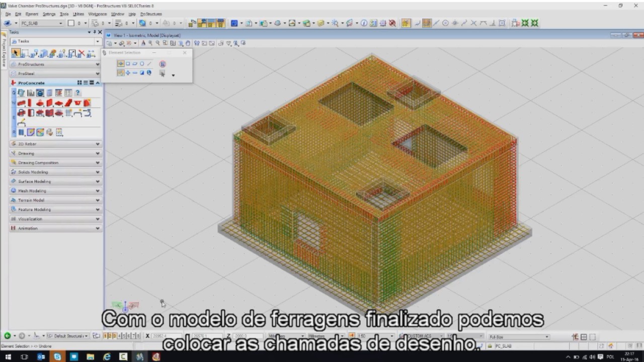Select line selection mode in Element Selection
The width and height of the screenshot is (644, 362).
(149, 64)
